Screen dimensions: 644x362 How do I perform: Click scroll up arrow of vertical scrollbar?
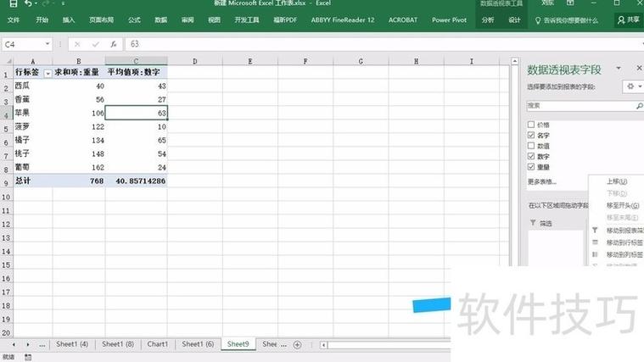point(515,61)
